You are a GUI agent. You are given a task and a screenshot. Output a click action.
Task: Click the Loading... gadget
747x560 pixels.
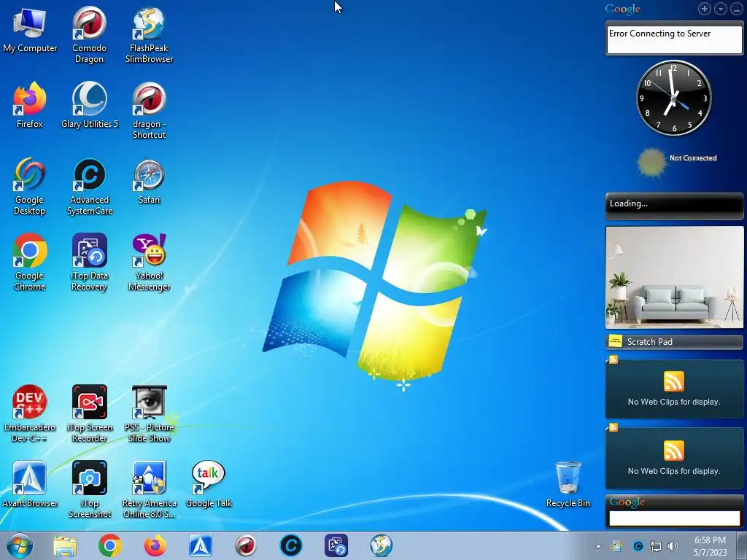point(674,206)
